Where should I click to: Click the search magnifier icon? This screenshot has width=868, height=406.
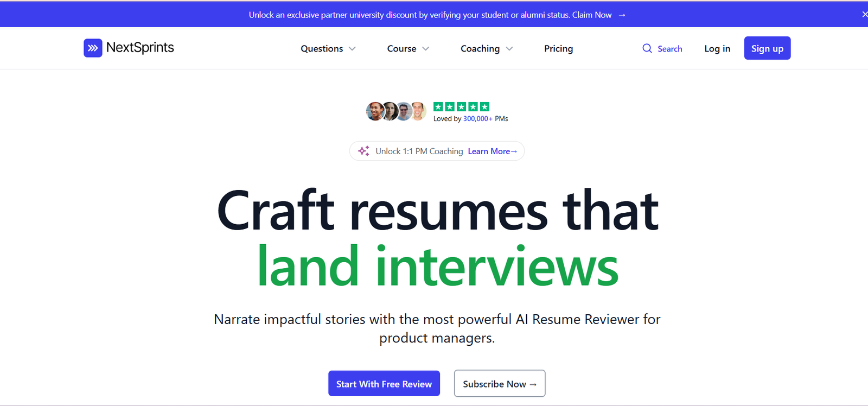coord(647,48)
